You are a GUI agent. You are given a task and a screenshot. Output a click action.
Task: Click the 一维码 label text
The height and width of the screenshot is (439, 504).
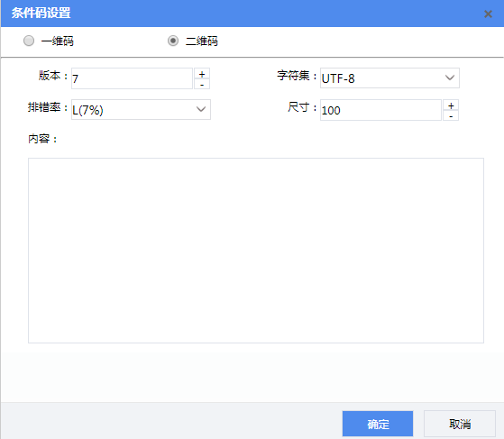click(x=57, y=41)
